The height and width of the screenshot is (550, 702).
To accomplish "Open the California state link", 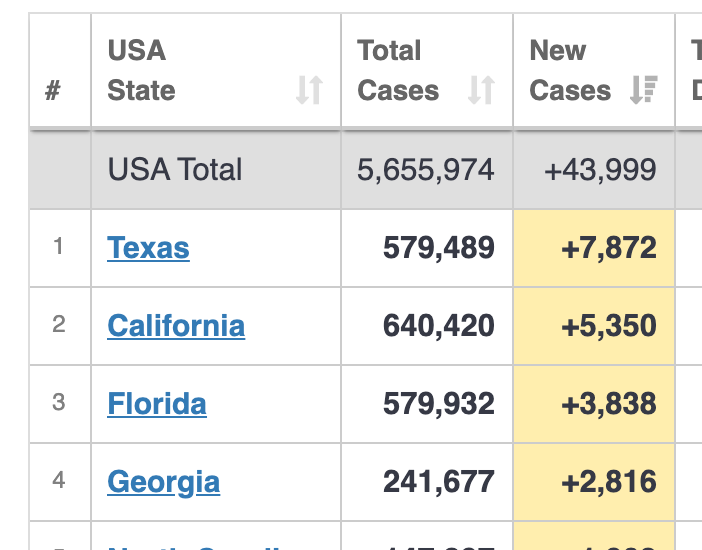I will 176,326.
